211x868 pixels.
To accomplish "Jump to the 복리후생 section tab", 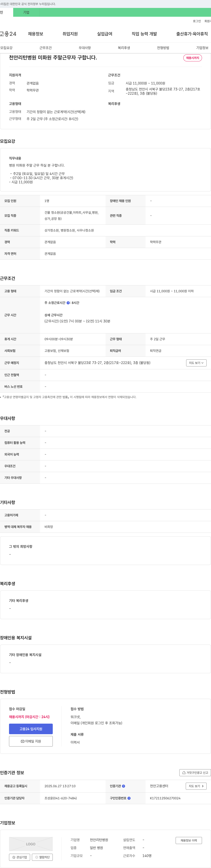I will (124, 48).
